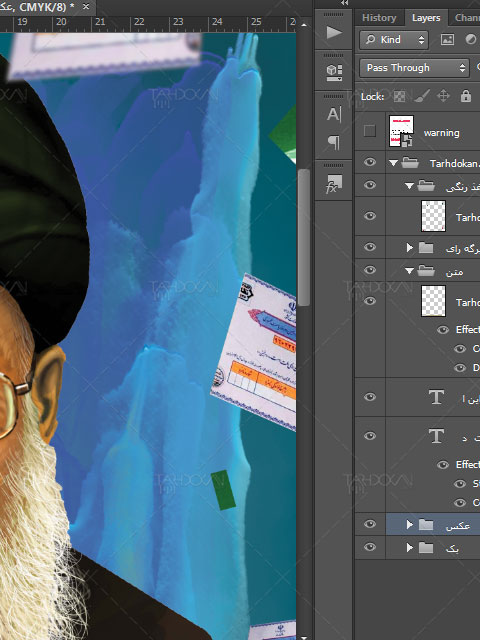Screen dimensions: 480x640
Task: Click the warning layer thumbnail
Action: point(401,131)
